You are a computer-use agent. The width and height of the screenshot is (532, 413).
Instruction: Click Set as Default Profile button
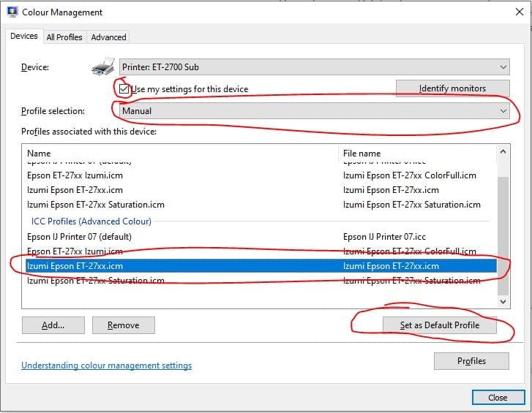440,325
